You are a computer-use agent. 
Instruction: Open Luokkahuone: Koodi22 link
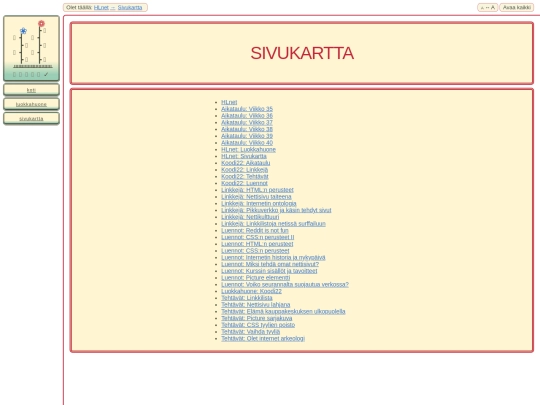pos(251,291)
